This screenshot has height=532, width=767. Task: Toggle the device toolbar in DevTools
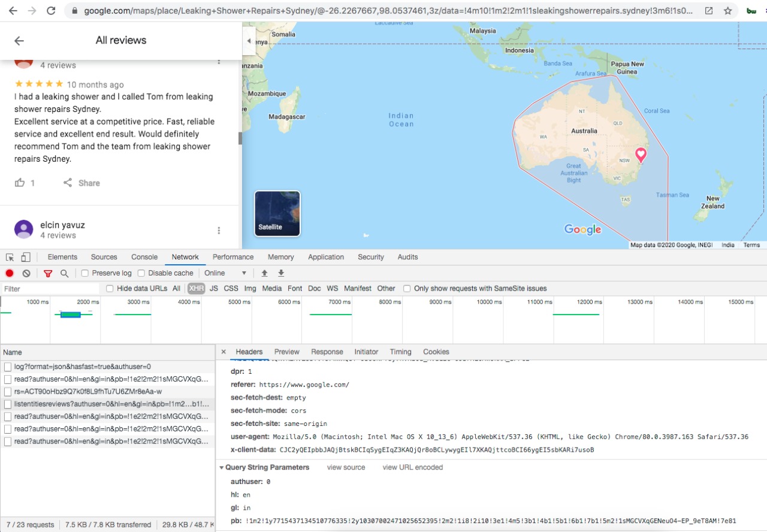[26, 257]
